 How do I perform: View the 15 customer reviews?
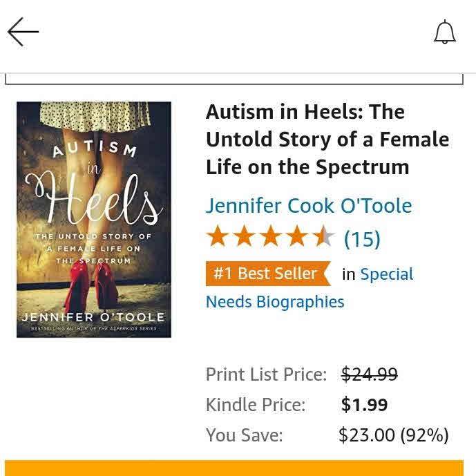point(362,239)
